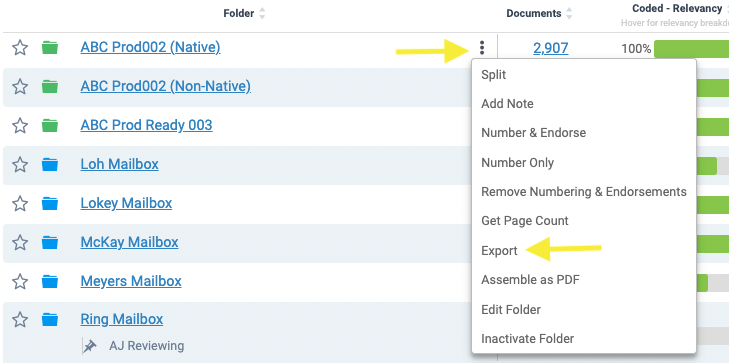Click green folder icon for ABC Prod Ready 003
The width and height of the screenshot is (729, 363).
(50, 125)
